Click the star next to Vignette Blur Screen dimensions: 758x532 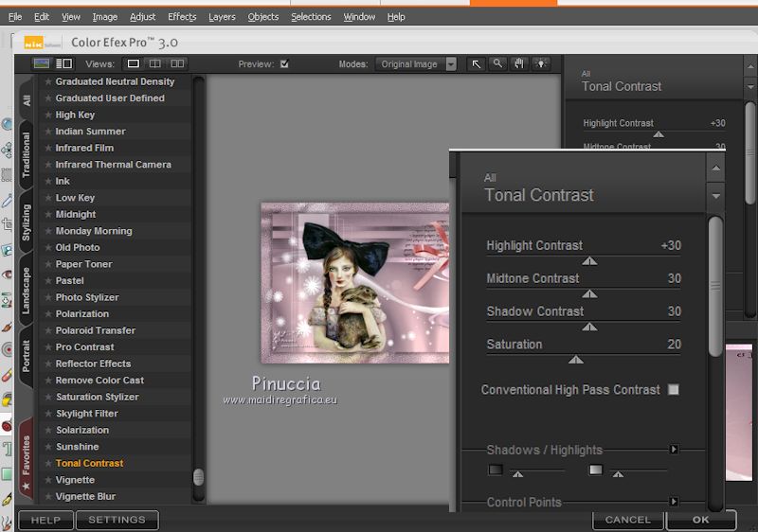[48, 496]
